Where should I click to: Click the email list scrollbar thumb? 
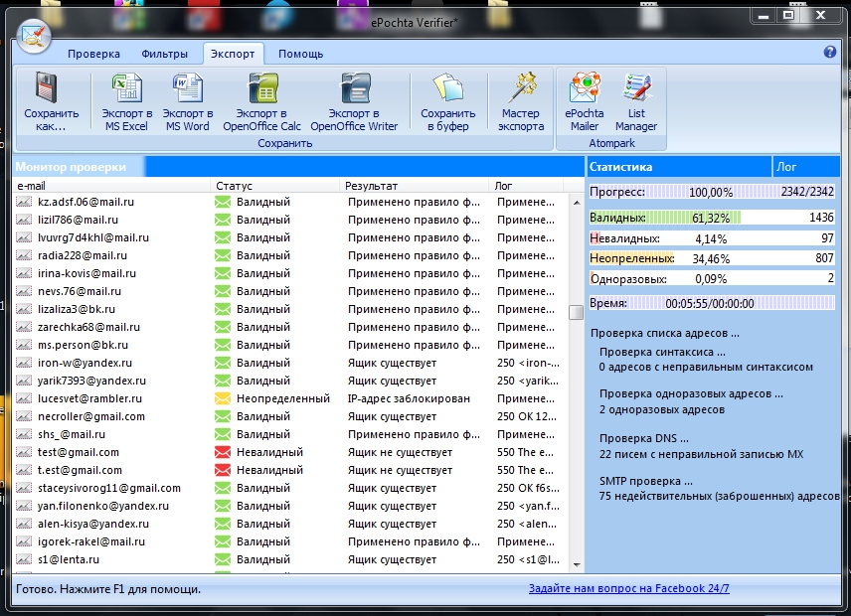click(577, 313)
